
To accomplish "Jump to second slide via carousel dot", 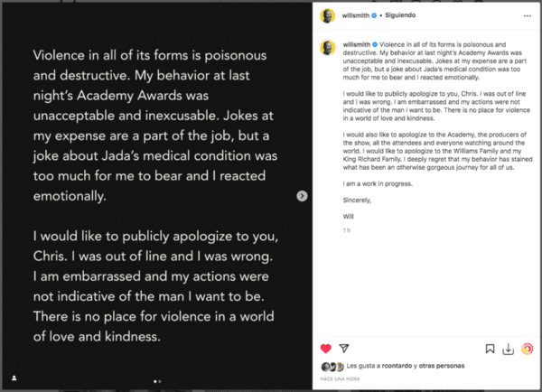I will (161, 381).
